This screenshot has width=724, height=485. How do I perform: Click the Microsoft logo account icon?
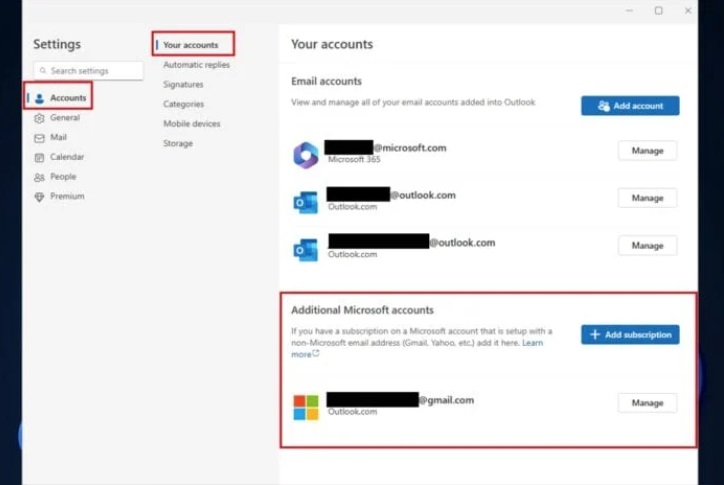click(306, 407)
